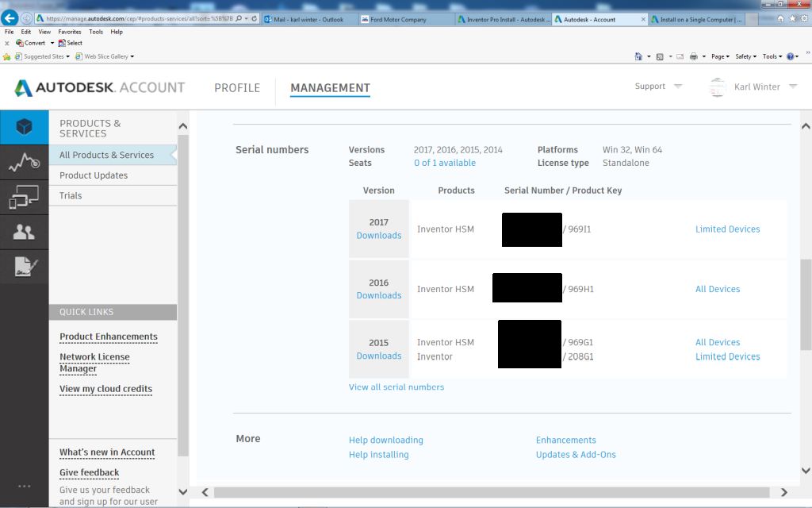Open the Users management sidebar icon

(24, 232)
